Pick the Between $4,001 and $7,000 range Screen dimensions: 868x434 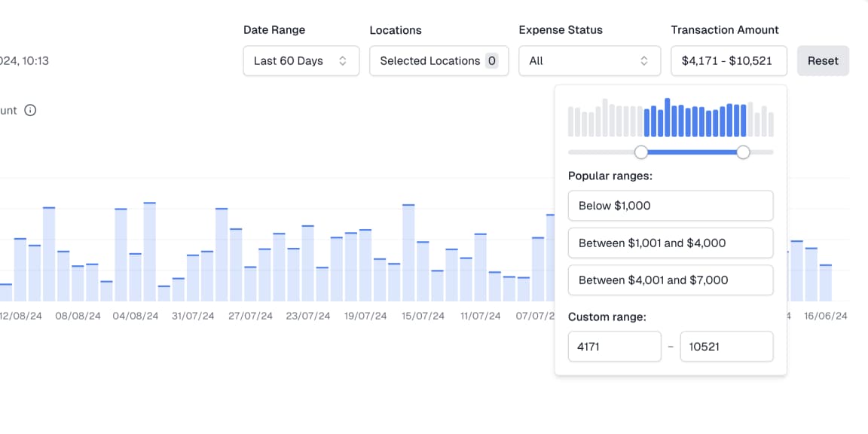coord(670,280)
